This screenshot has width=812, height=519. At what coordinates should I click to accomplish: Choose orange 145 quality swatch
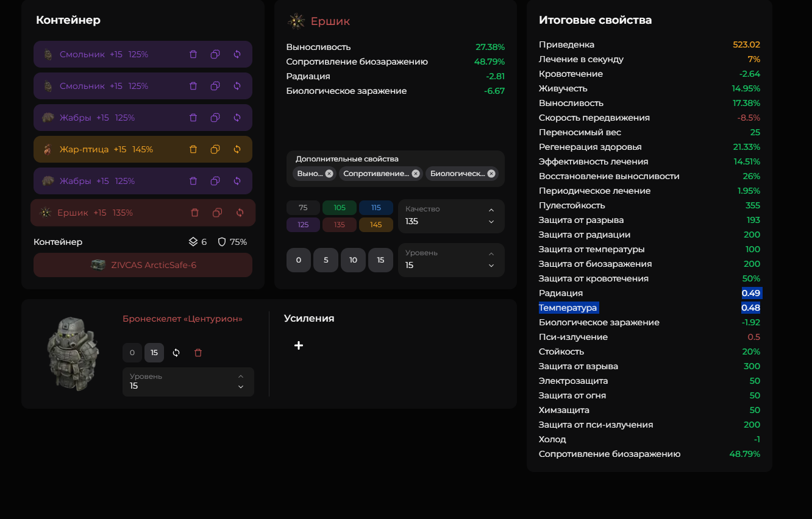click(376, 225)
